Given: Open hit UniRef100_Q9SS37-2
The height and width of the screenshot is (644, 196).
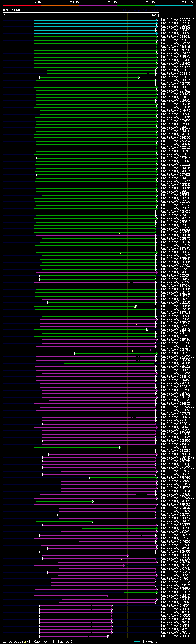Looking at the screenshot, I should (x=178, y=20).
